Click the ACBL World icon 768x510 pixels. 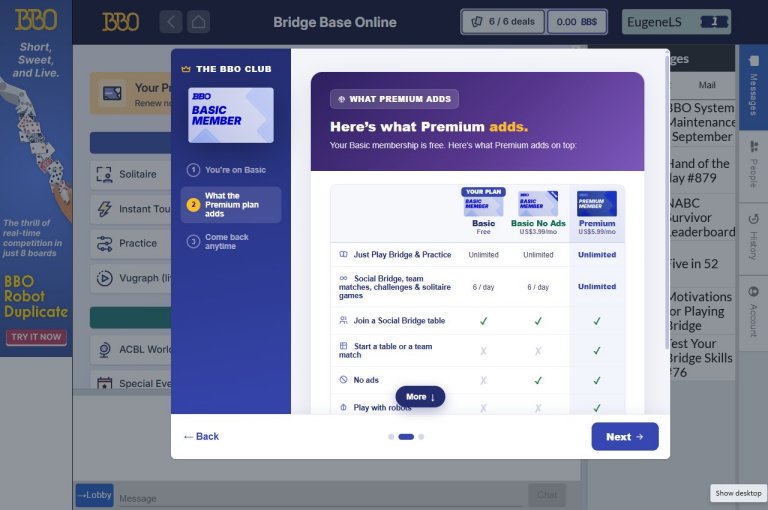pos(104,350)
